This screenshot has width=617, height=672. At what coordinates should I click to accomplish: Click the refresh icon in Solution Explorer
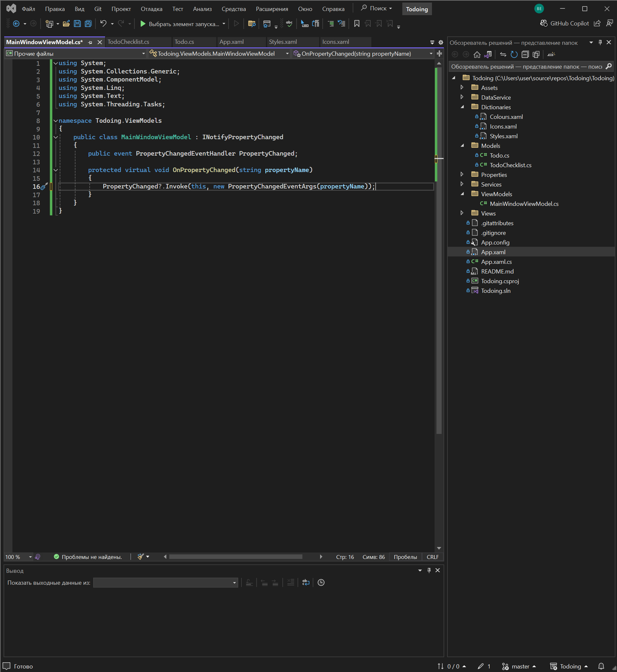click(x=514, y=54)
